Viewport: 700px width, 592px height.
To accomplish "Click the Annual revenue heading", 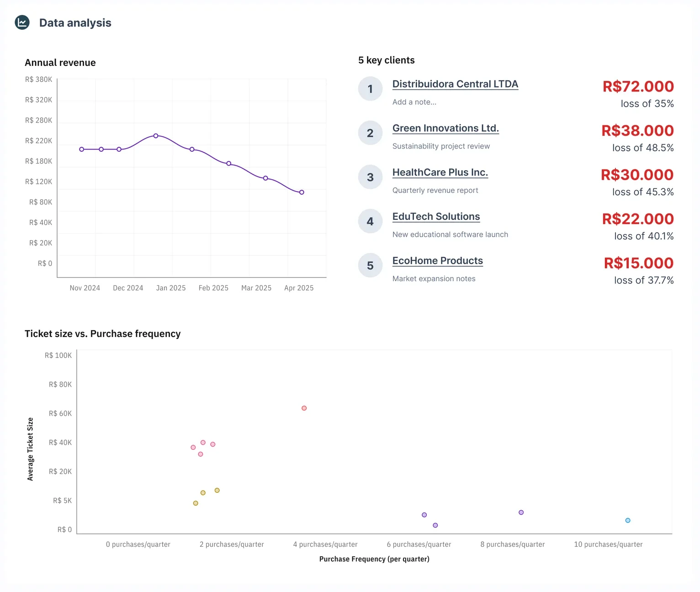I will pyautogui.click(x=60, y=63).
